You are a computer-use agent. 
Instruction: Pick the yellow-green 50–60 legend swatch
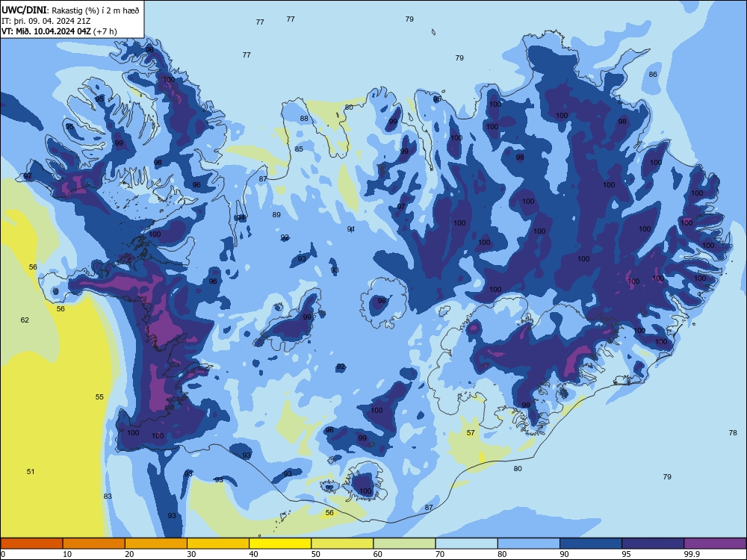[x=342, y=544]
